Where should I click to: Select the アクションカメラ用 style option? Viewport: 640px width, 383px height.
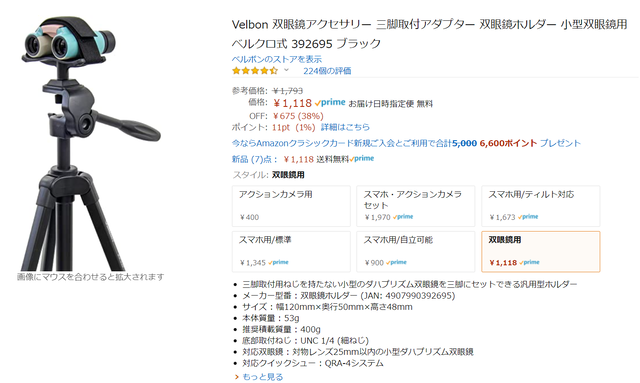pyautogui.click(x=291, y=206)
